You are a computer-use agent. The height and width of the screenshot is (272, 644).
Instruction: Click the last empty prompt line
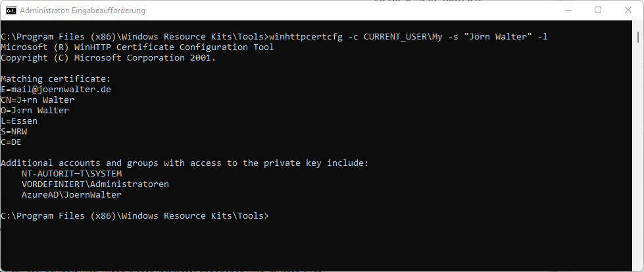point(135,215)
